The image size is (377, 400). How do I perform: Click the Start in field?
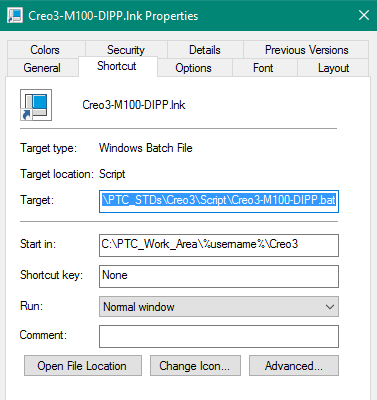click(219, 245)
